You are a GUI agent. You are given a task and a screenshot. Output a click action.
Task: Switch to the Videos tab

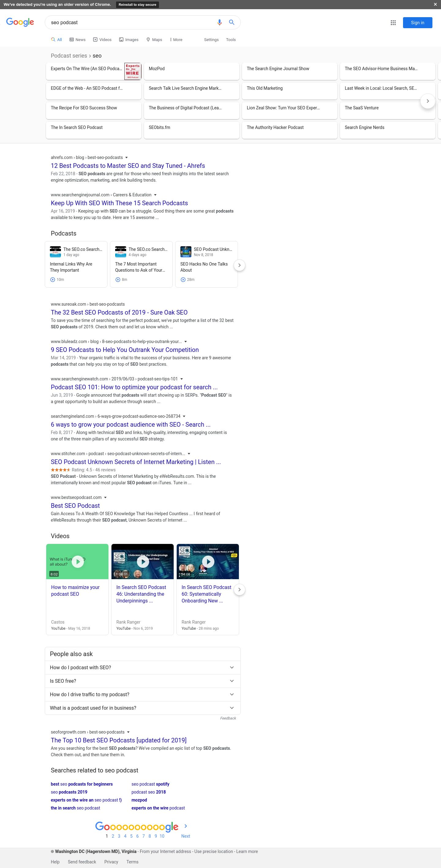[x=102, y=40]
